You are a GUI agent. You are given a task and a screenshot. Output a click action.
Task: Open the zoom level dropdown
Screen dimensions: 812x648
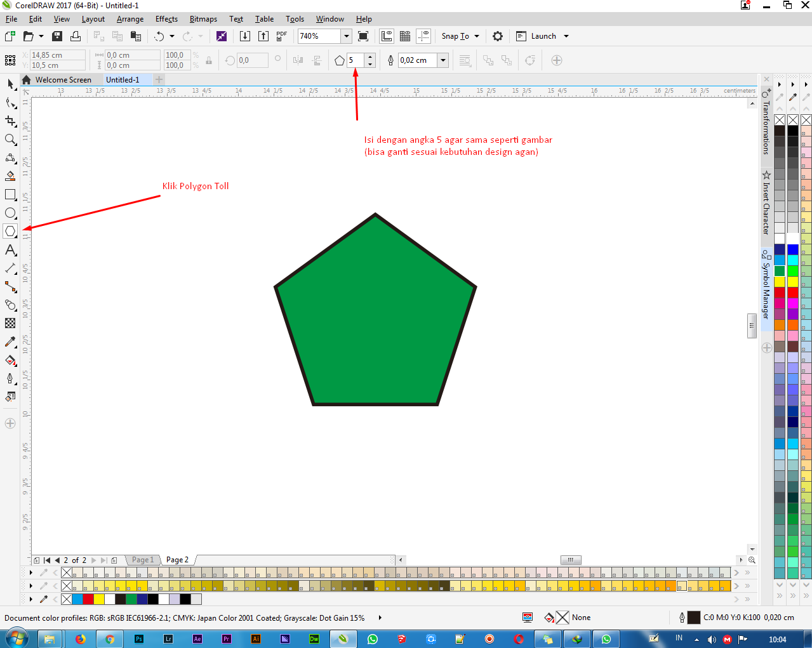pyautogui.click(x=347, y=36)
